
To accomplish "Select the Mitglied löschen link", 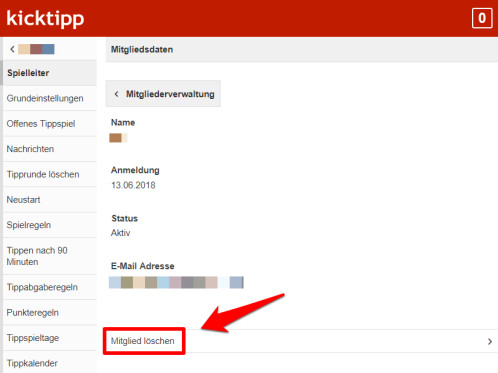I will [x=143, y=341].
